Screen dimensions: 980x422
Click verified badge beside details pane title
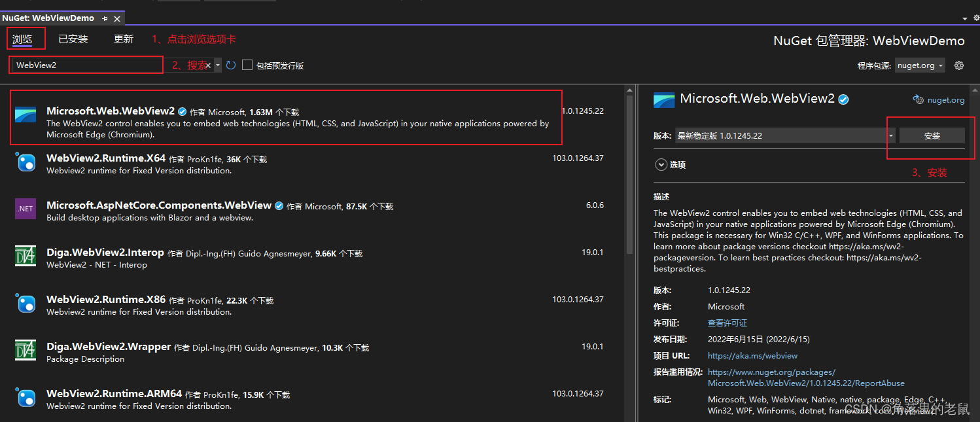844,99
